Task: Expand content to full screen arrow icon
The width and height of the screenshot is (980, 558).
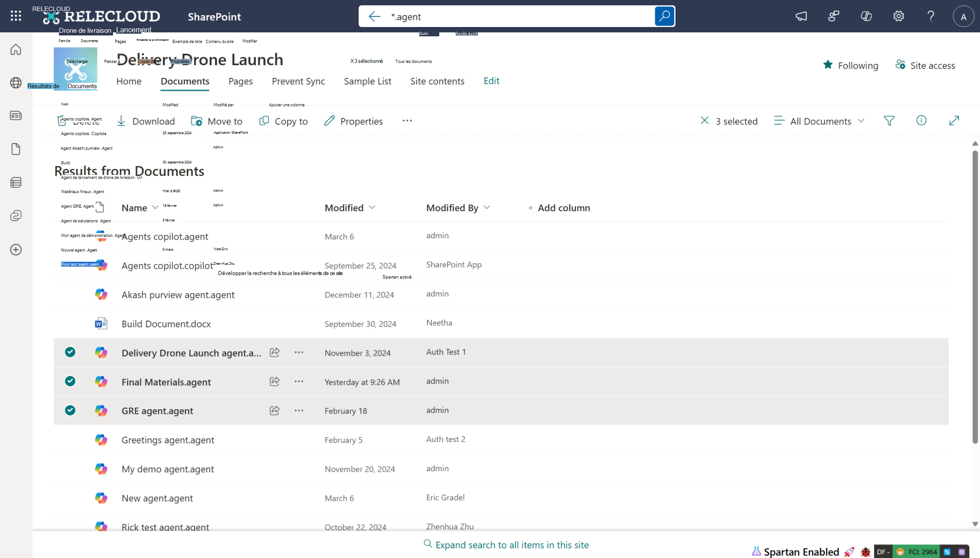Action: 954,120
